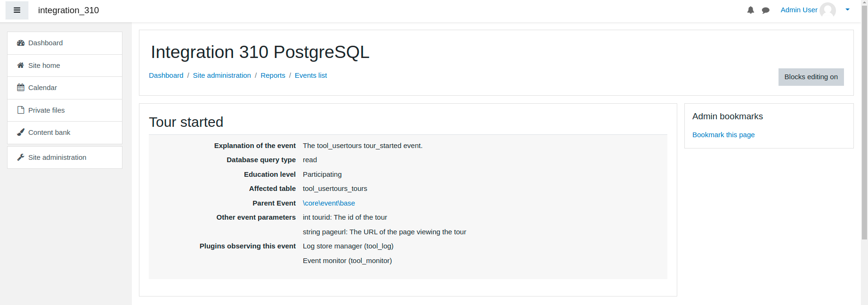Viewport: 868px width, 305px height.
Task: Go to Site home in sidebar
Action: [65, 66]
